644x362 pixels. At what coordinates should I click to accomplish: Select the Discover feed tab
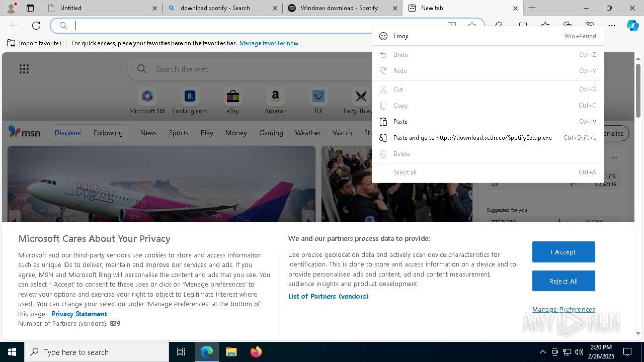click(x=68, y=133)
